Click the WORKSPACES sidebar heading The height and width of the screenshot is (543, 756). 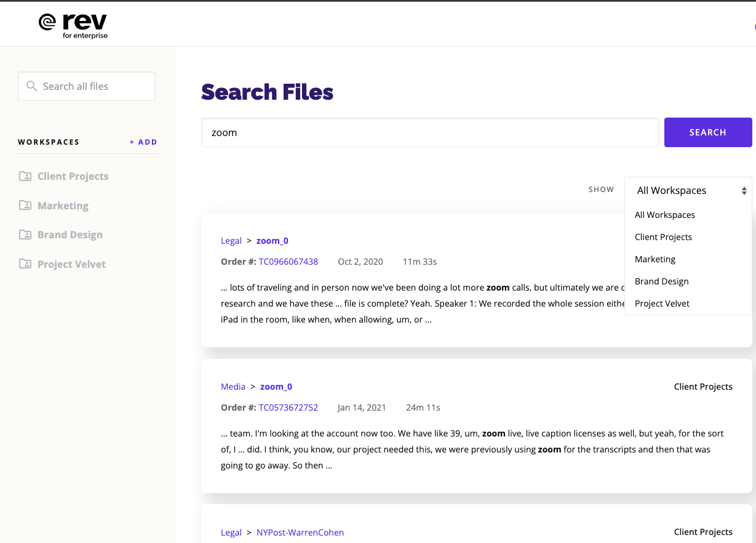click(49, 142)
